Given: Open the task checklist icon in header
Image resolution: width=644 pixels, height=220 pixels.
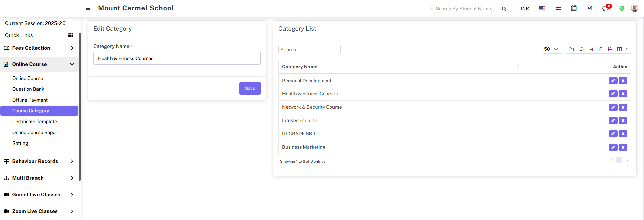Looking at the screenshot, I should click(589, 8).
